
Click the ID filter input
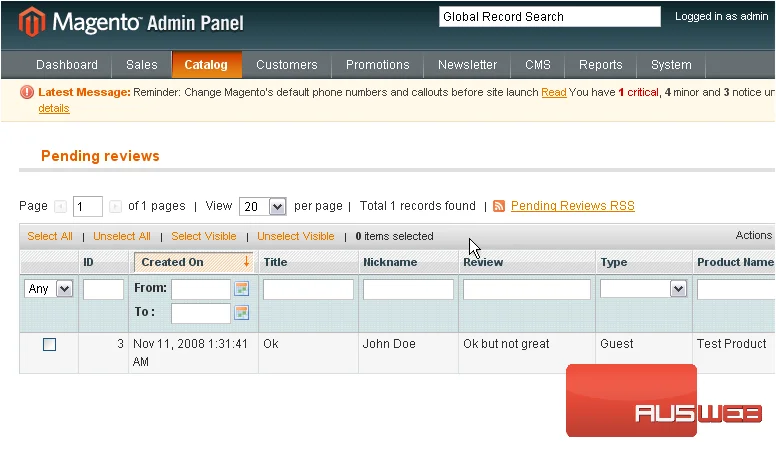pyautogui.click(x=103, y=289)
